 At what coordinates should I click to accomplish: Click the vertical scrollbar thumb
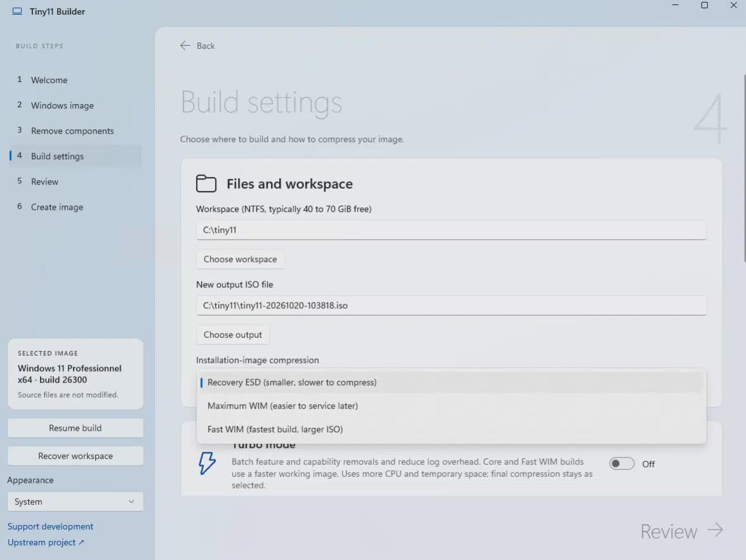[745, 167]
